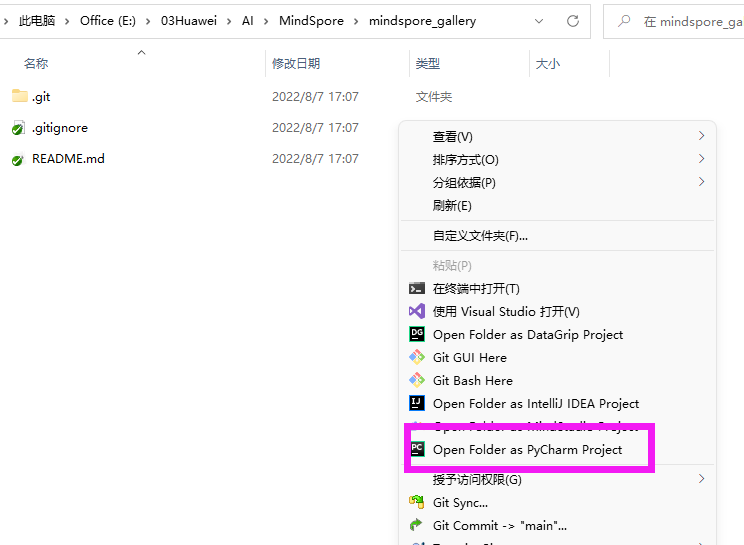Screen dimensions: 744x545
Task: Expand the 查看(V) submenu arrow
Action: pos(701,136)
